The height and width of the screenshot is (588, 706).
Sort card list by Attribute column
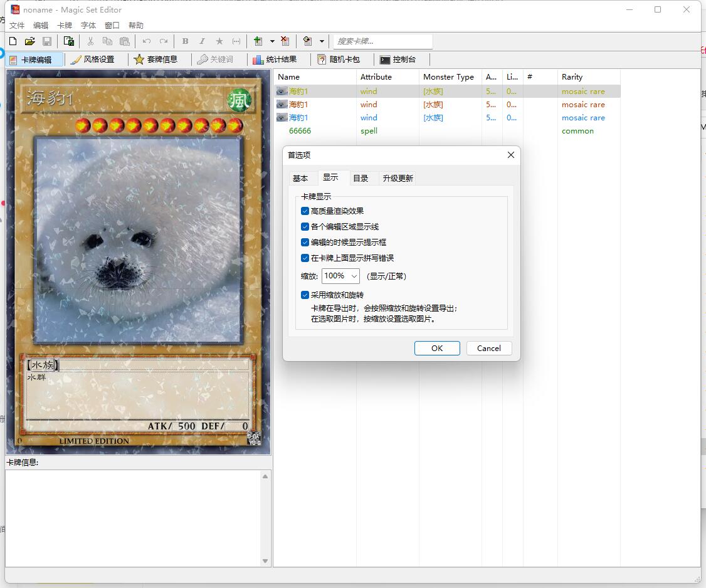pos(387,77)
